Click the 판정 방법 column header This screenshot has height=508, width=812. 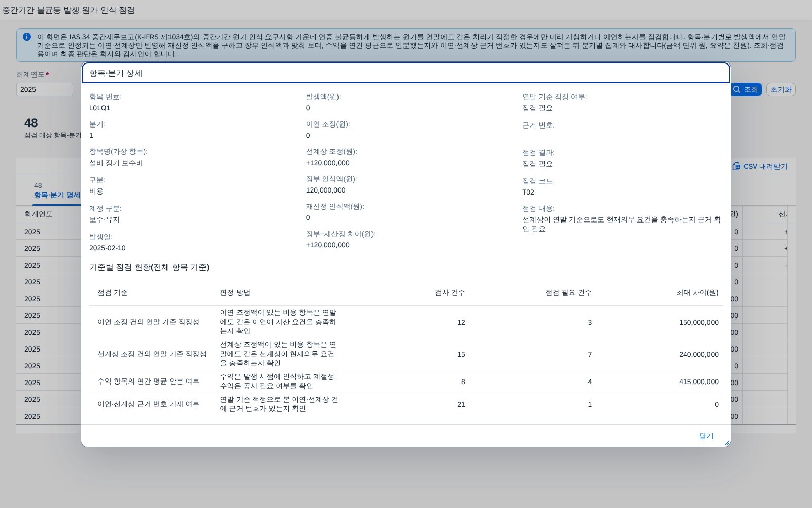pyautogui.click(x=235, y=293)
